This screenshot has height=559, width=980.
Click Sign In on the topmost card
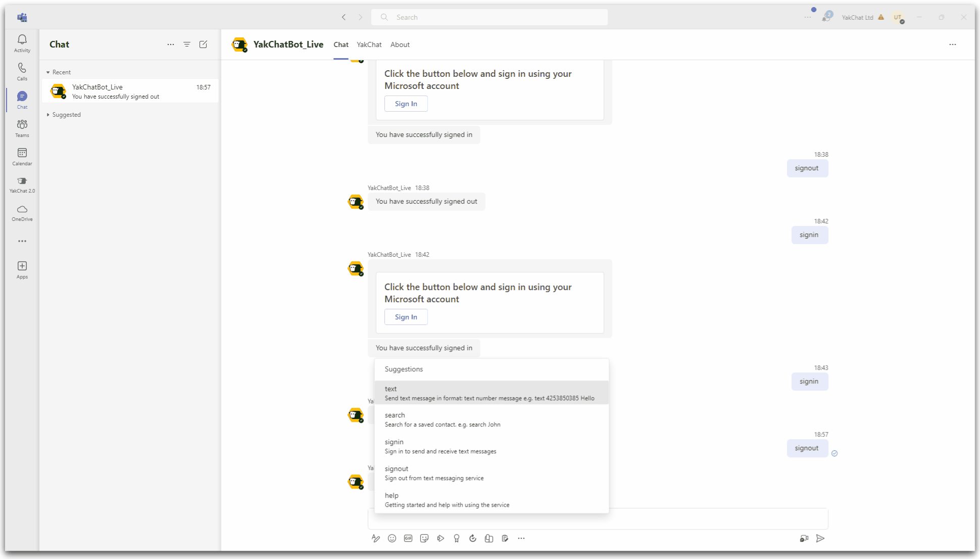tap(406, 104)
